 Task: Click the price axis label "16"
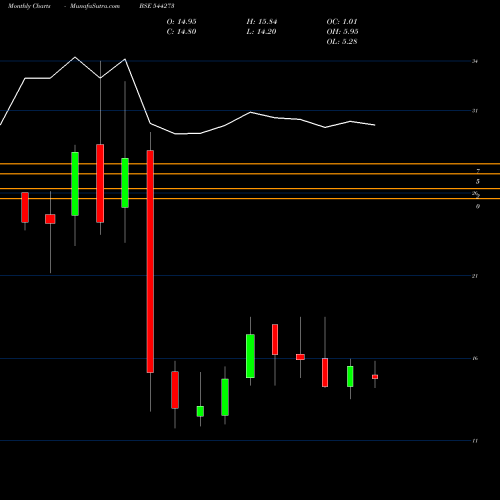click(475, 358)
